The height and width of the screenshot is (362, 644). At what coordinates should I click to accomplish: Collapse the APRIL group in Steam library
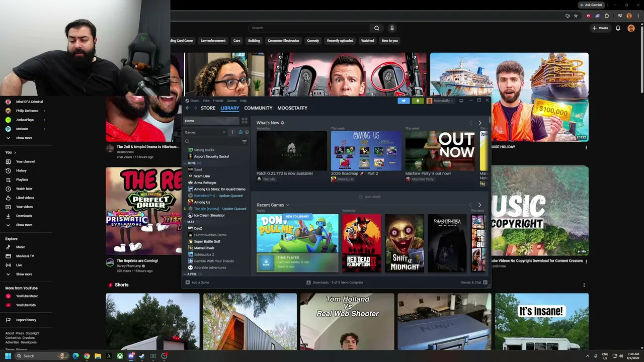point(186,274)
